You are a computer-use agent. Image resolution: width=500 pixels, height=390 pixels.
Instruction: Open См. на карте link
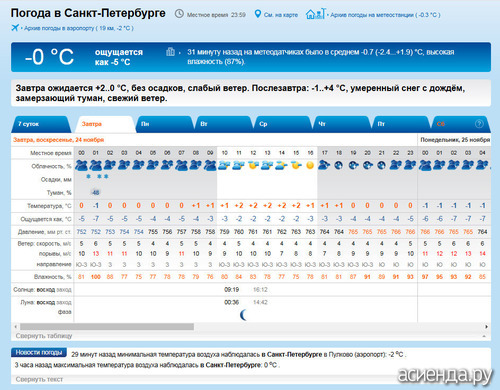(281, 15)
